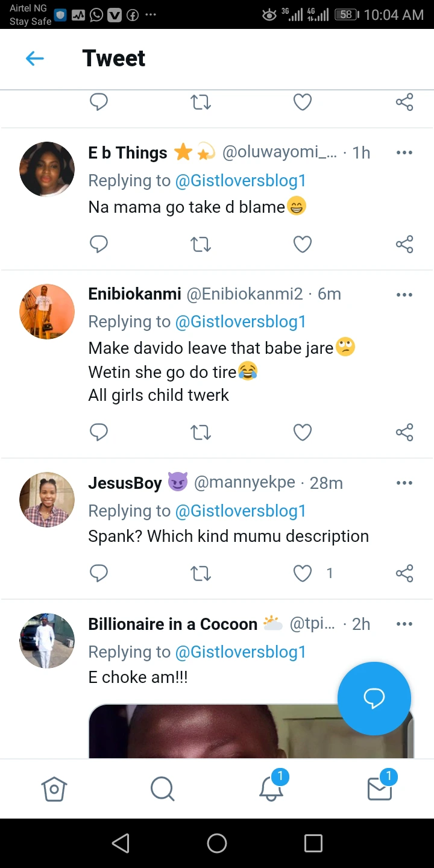Open more options on Enibiokanmi's tweet
This screenshot has height=868, width=434.
click(x=404, y=295)
